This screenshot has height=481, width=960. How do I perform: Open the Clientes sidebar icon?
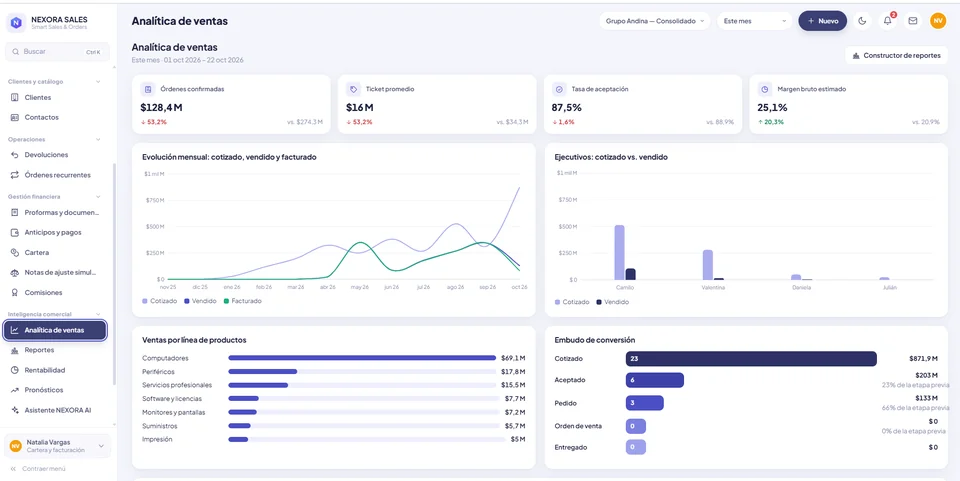[x=15, y=97]
